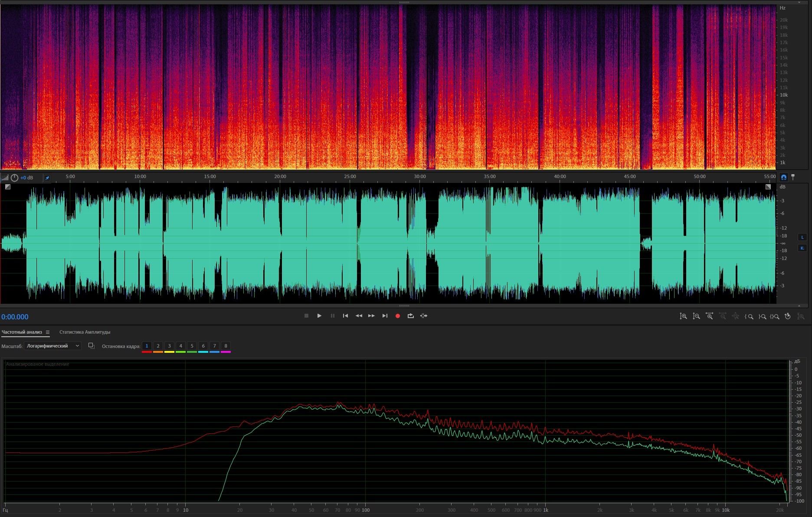Toggle the headphones icon on timeline ruler

[783, 177]
